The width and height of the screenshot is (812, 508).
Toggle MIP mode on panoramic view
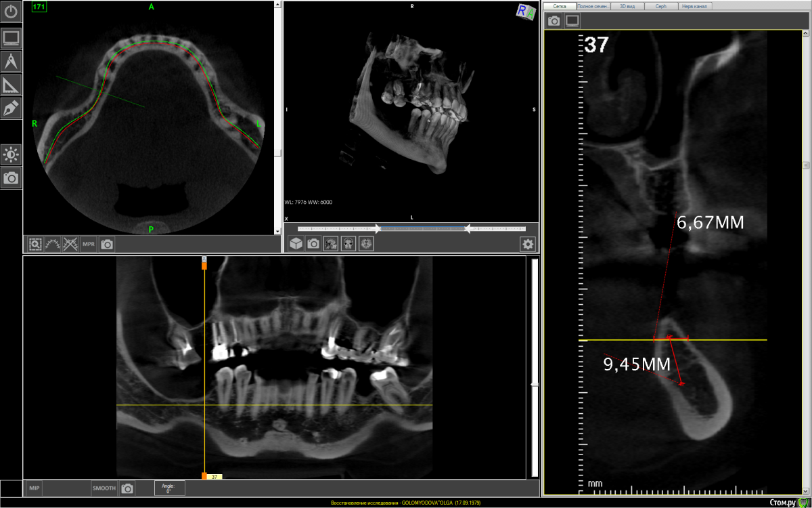34,488
